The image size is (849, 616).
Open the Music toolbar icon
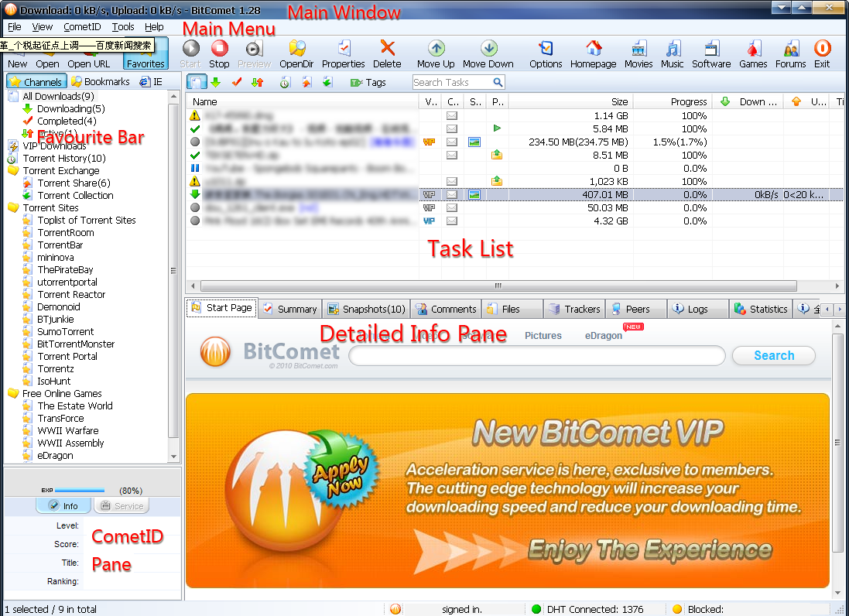673,48
